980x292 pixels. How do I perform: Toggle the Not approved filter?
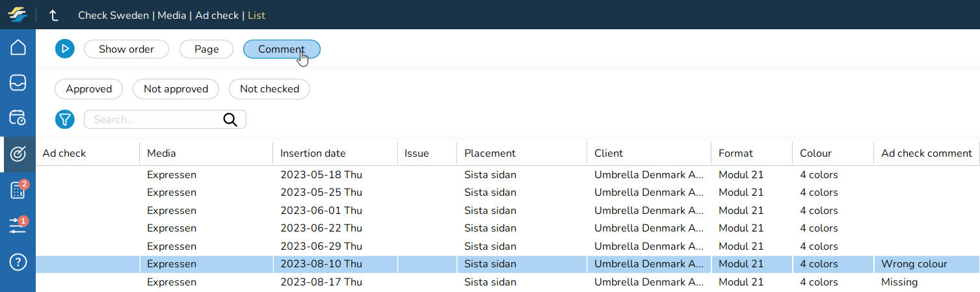point(176,89)
